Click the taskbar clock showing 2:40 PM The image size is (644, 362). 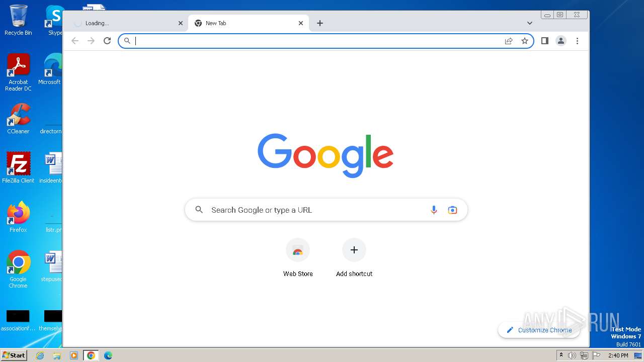point(618,355)
